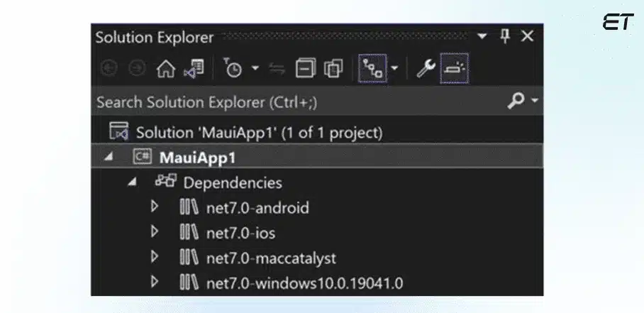Open the Window Position dropdown in title bar
Image resolution: width=644 pixels, height=313 pixels.
click(x=482, y=37)
